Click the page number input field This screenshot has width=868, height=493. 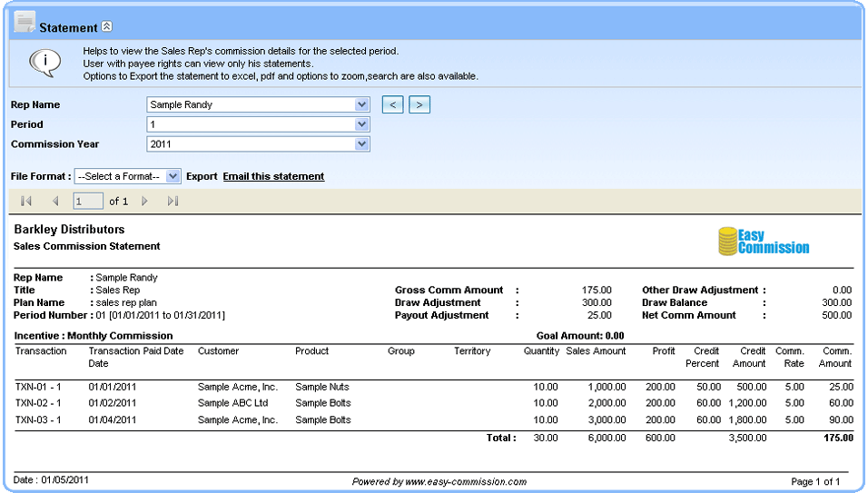tap(88, 201)
